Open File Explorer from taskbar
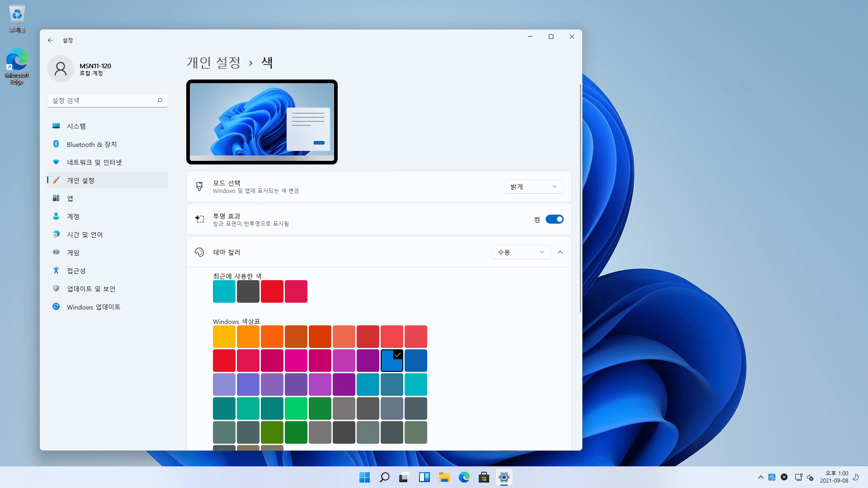The image size is (868, 488). coord(444,477)
